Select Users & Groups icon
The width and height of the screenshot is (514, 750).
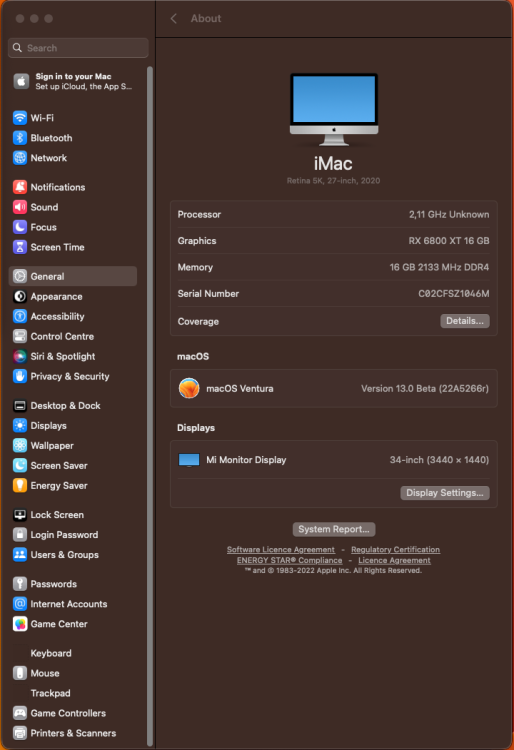pos(20,555)
